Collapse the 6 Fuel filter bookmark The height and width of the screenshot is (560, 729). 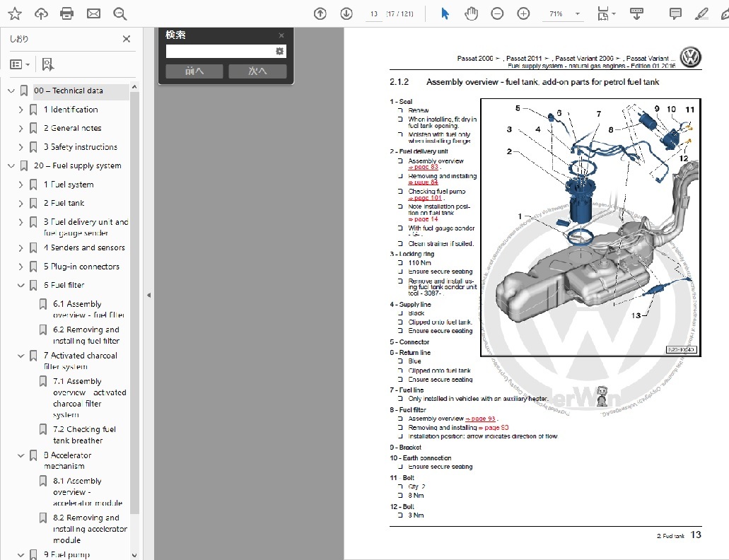21,286
